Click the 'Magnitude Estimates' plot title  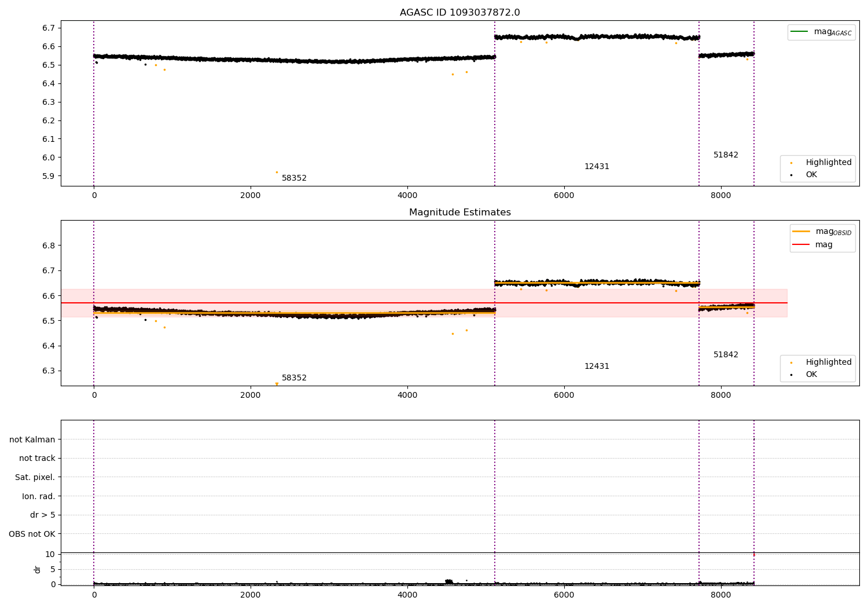click(460, 213)
